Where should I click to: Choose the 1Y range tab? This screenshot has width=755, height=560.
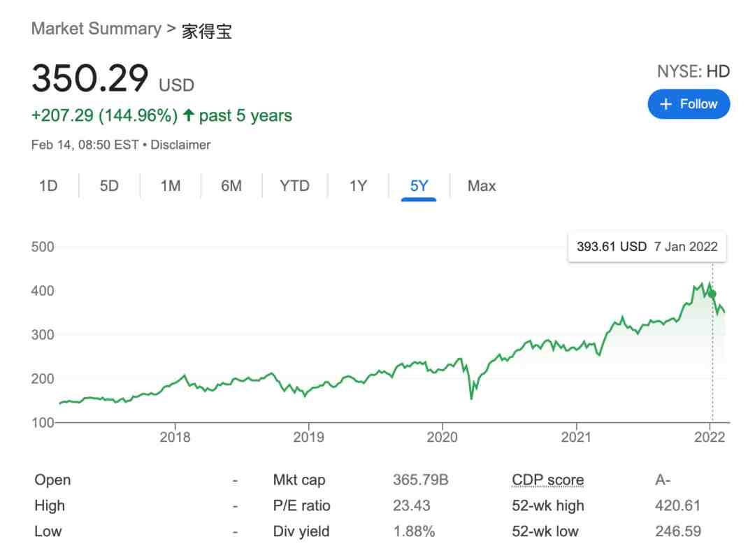click(358, 186)
